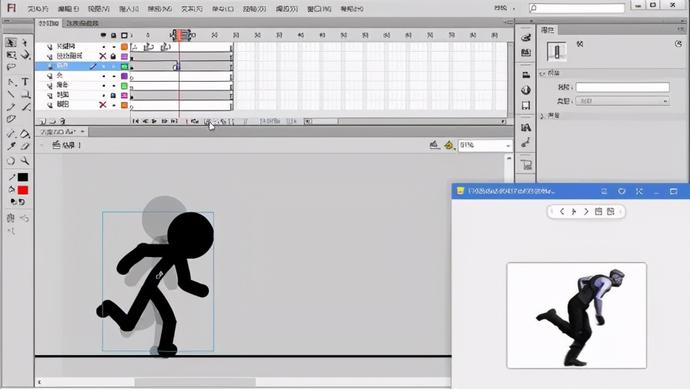Select the Pencil tool
Image resolution: width=690 pixels, height=389 pixels.
click(x=11, y=106)
